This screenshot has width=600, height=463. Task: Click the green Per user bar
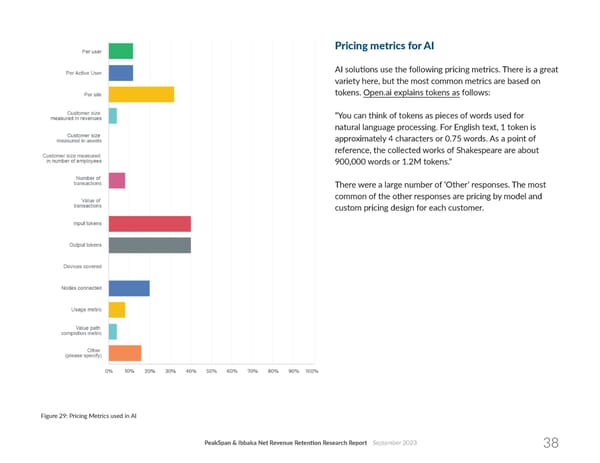click(120, 51)
